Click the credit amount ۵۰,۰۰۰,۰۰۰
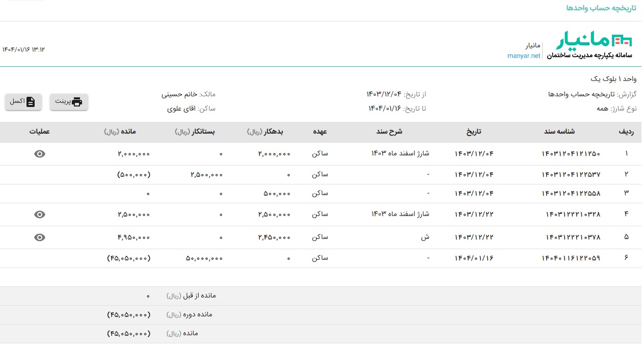644x349 pixels. tap(204, 258)
